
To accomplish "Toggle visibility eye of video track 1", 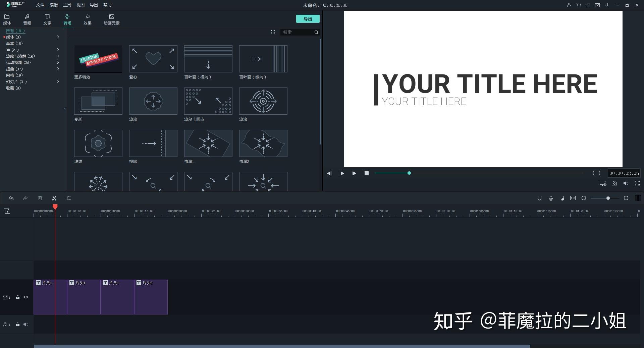I will click(x=26, y=297).
